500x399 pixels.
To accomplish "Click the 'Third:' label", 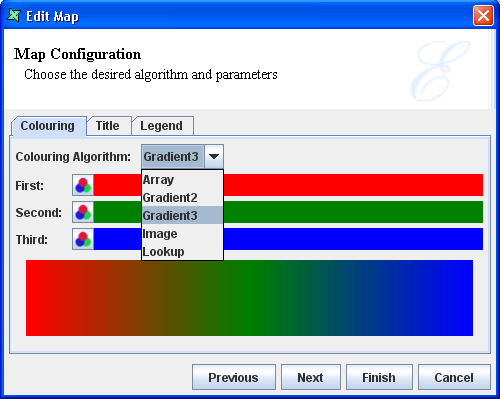I will 32,240.
